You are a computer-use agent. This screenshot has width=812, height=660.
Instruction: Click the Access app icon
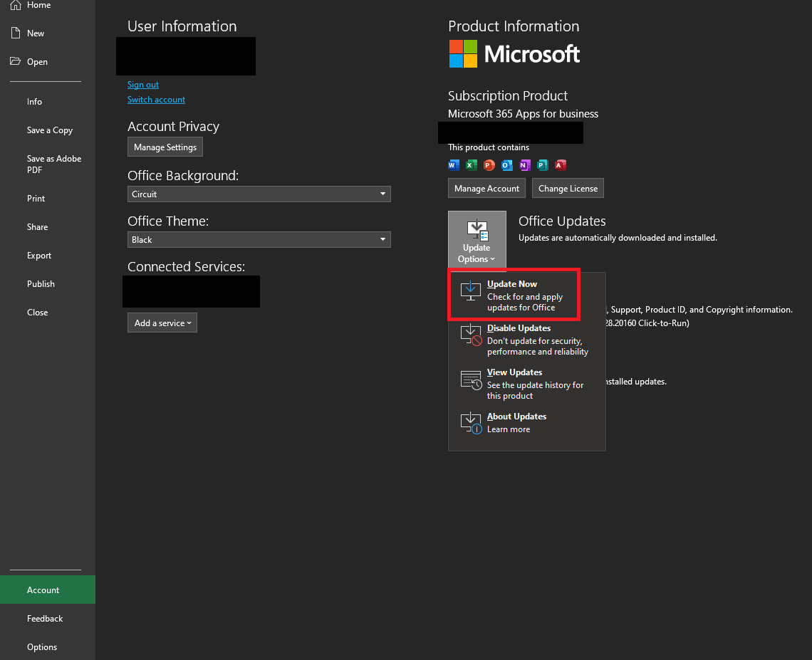[x=561, y=165]
